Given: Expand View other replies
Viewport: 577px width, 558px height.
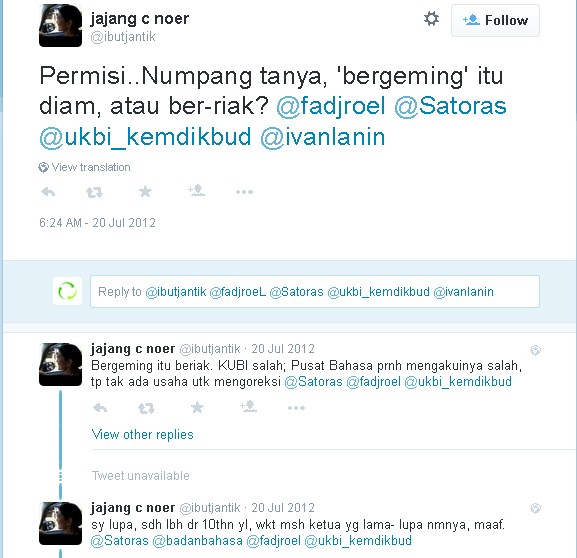Looking at the screenshot, I should (142, 435).
